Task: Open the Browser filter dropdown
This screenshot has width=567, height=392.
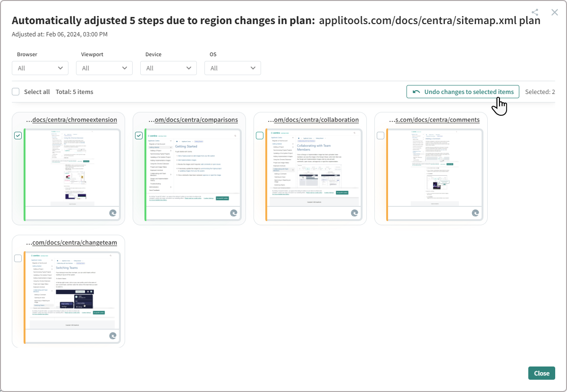Action: [40, 68]
